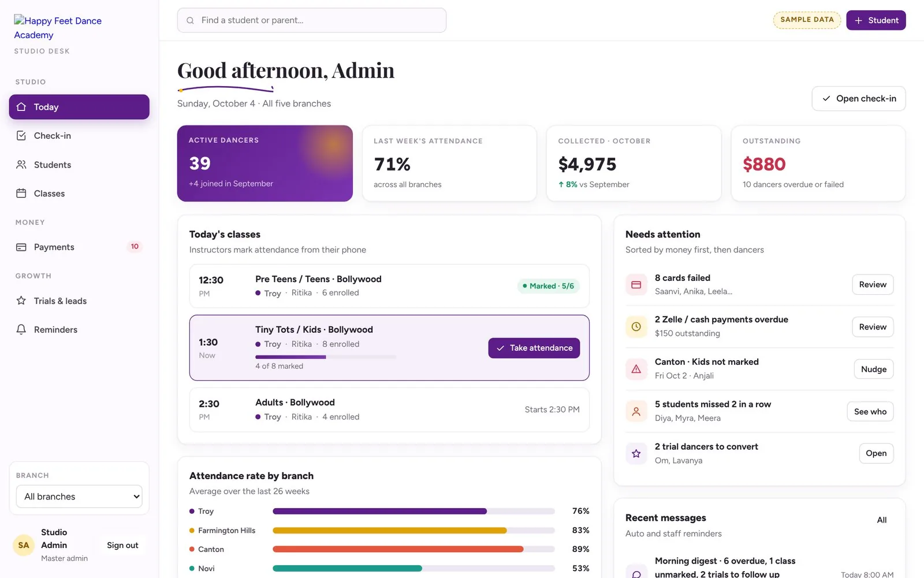Open the 2:30 Adults Bollywood class row
The width and height of the screenshot is (924, 578).
389,410
